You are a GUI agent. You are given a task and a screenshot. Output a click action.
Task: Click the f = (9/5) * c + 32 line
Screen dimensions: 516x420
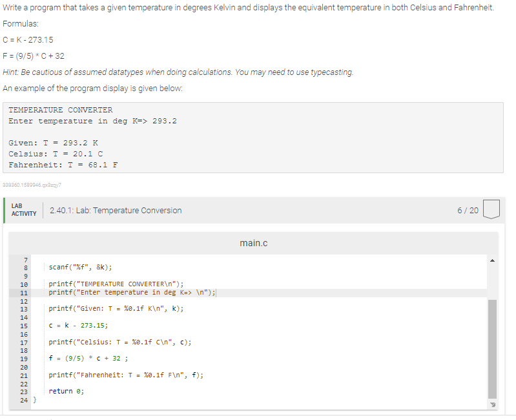point(88,358)
